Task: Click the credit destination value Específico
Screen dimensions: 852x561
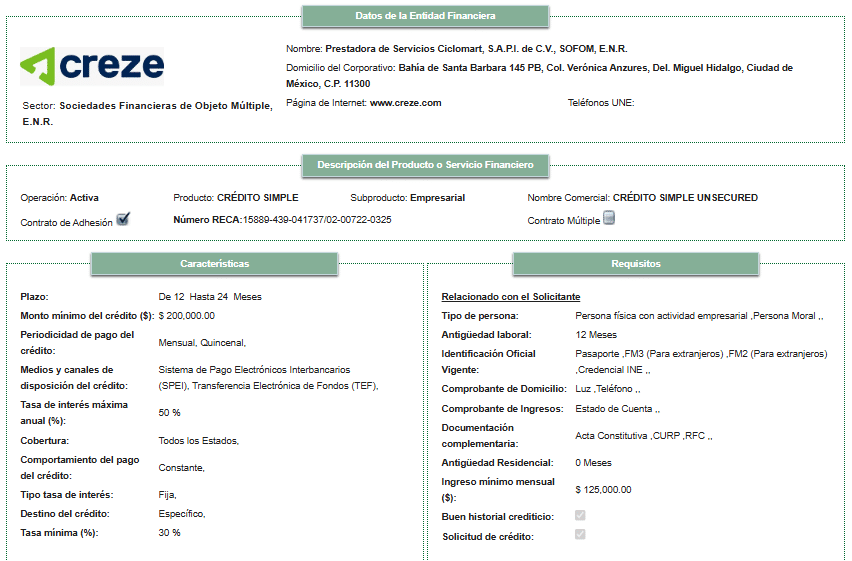Action: pos(182,514)
